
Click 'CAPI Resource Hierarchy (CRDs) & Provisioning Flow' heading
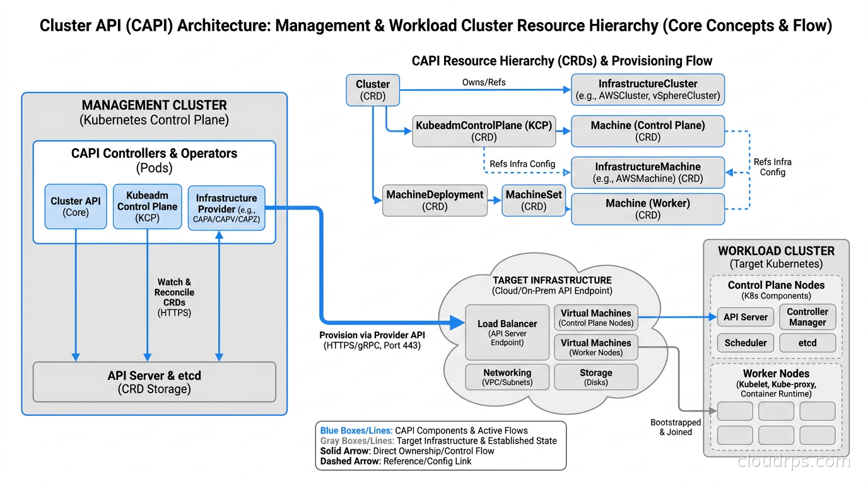[x=562, y=61]
